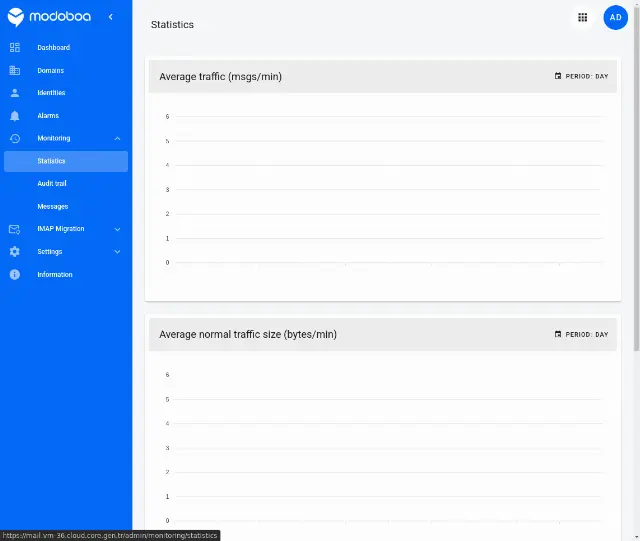Click calendar icon in Average traffic header
Screen dimensions: 640x541
[558, 76]
